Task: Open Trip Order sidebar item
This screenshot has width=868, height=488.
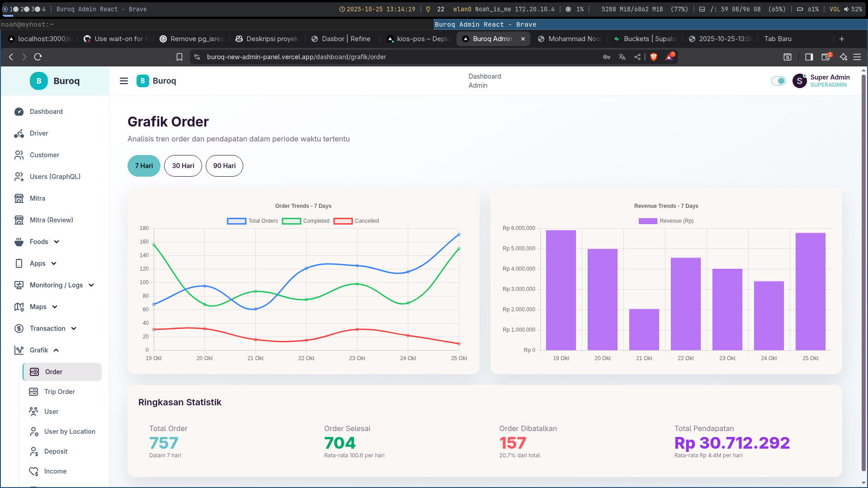Action: click(59, 392)
